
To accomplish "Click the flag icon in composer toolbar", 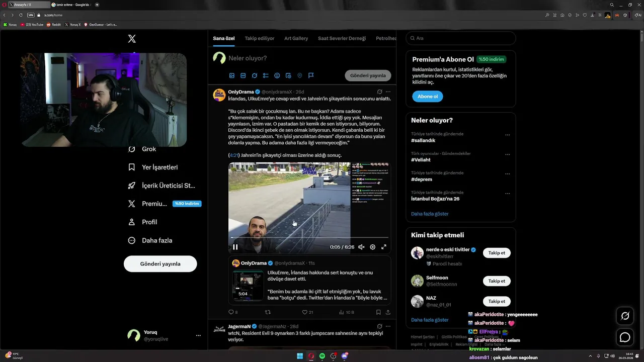I will [311, 75].
